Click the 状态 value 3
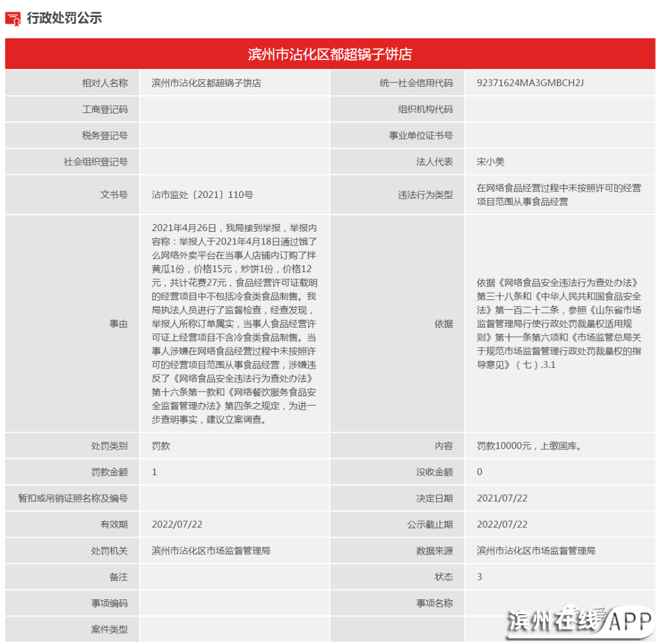 pyautogui.click(x=480, y=577)
